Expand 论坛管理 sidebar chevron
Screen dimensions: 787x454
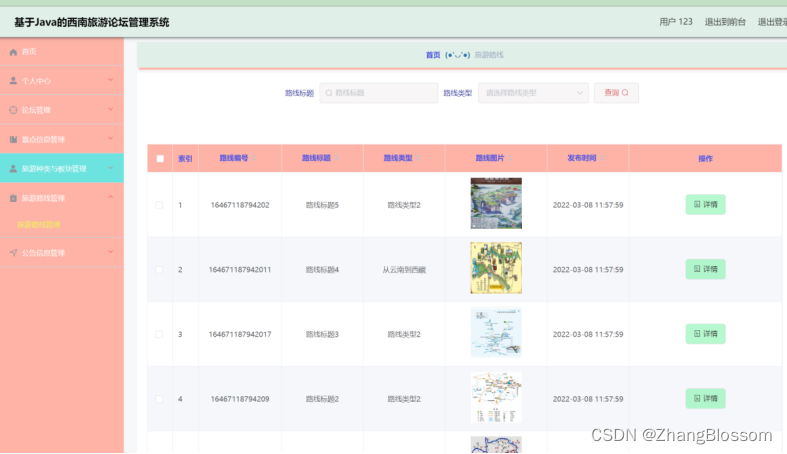pos(110,109)
